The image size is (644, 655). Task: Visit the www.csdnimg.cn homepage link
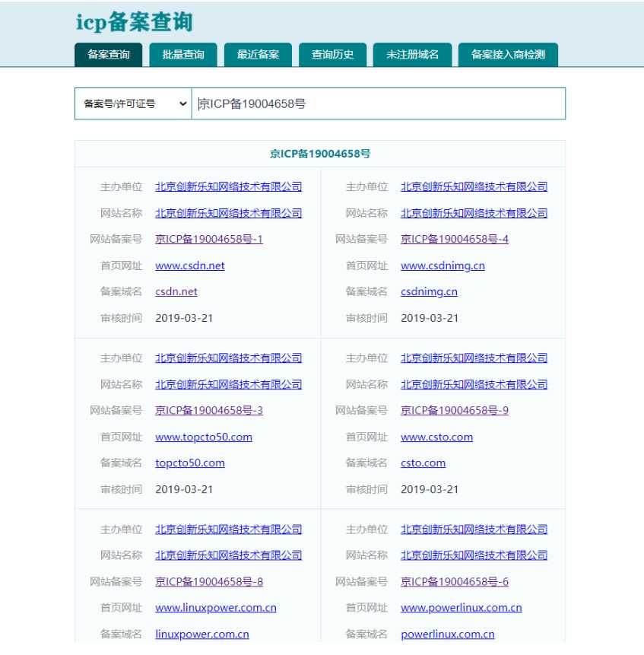[x=443, y=265]
